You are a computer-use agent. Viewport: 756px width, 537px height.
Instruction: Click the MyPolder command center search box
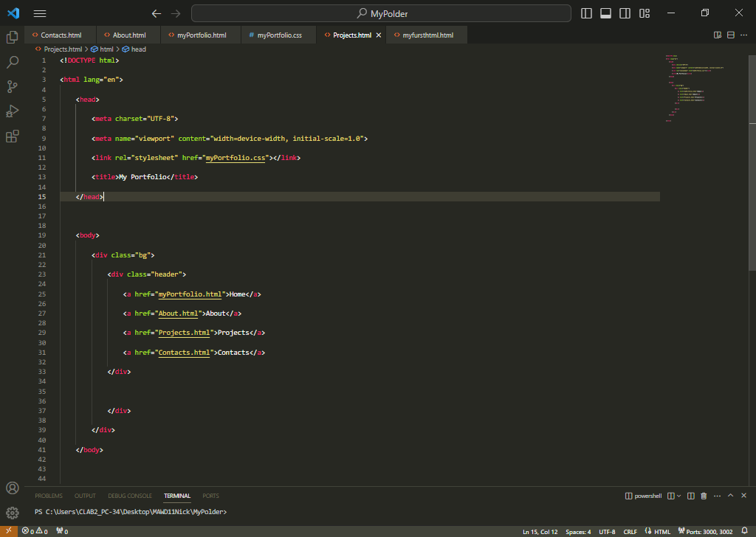[x=381, y=13]
